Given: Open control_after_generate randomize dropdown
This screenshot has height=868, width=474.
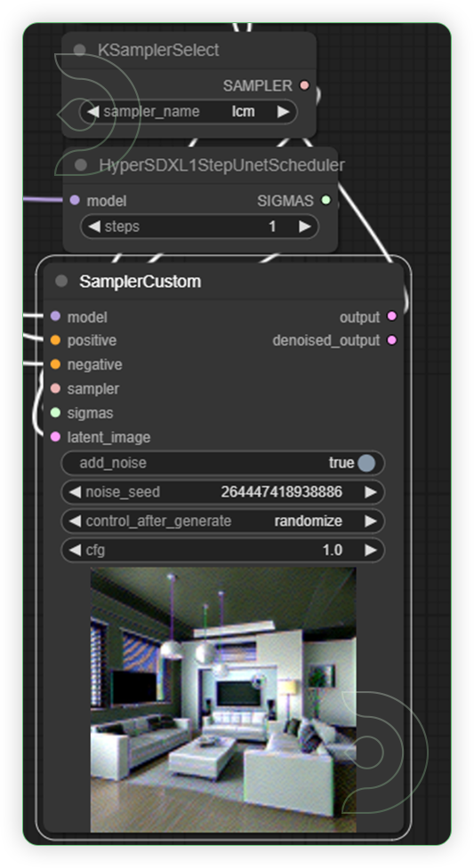Looking at the screenshot, I should (222, 521).
